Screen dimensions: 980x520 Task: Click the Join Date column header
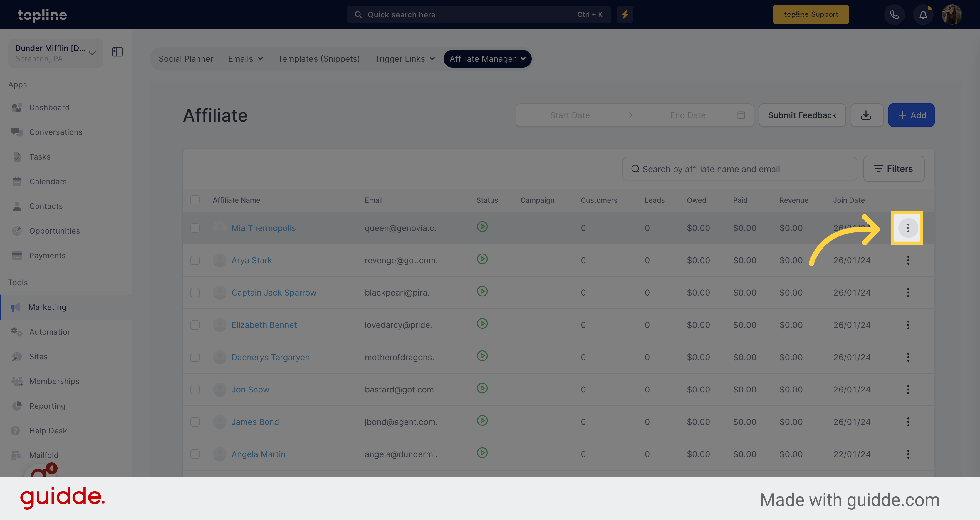[849, 200]
